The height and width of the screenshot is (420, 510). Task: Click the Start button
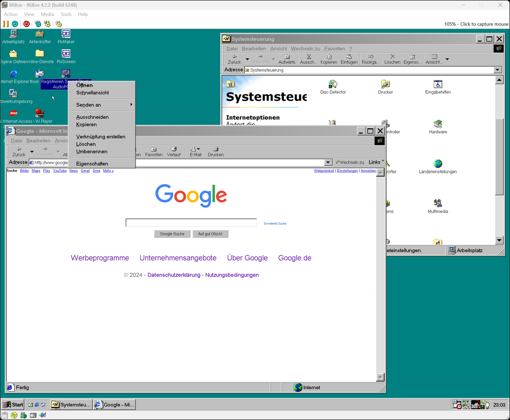[13, 405]
